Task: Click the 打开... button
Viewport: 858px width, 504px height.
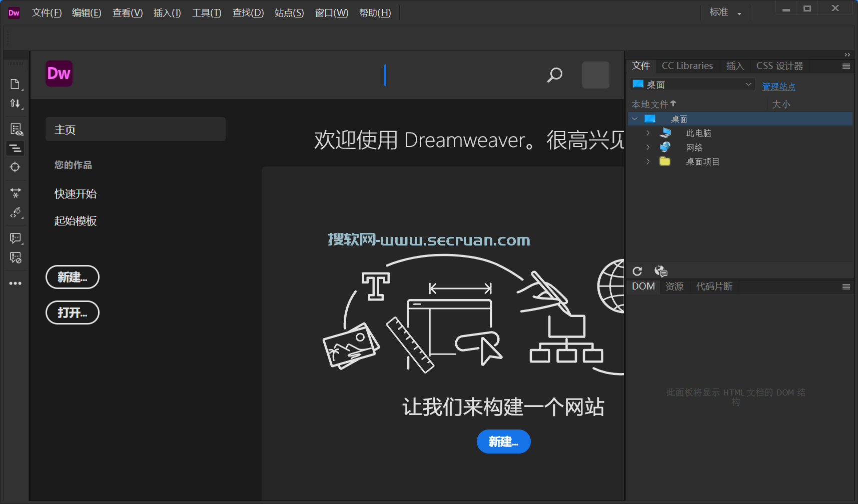Action: click(x=73, y=312)
